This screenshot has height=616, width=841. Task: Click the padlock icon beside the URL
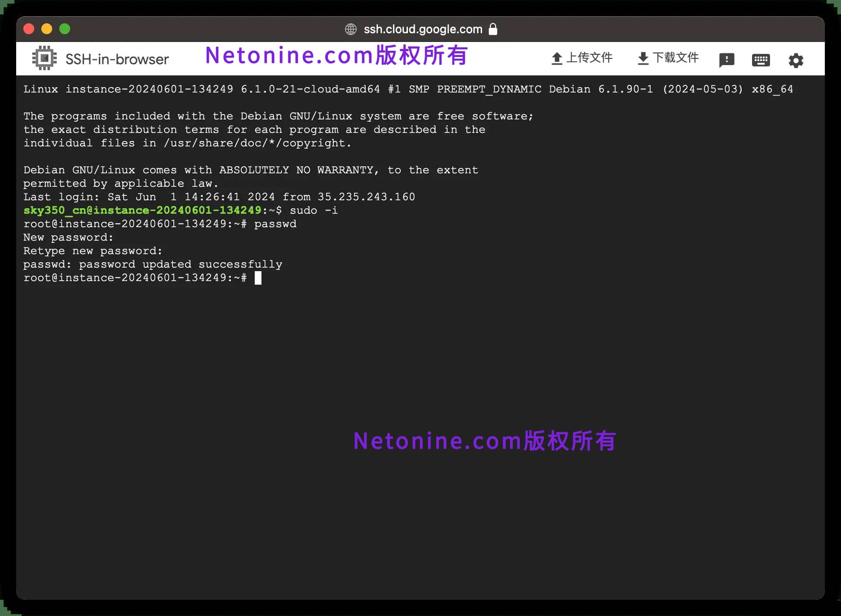tap(493, 29)
